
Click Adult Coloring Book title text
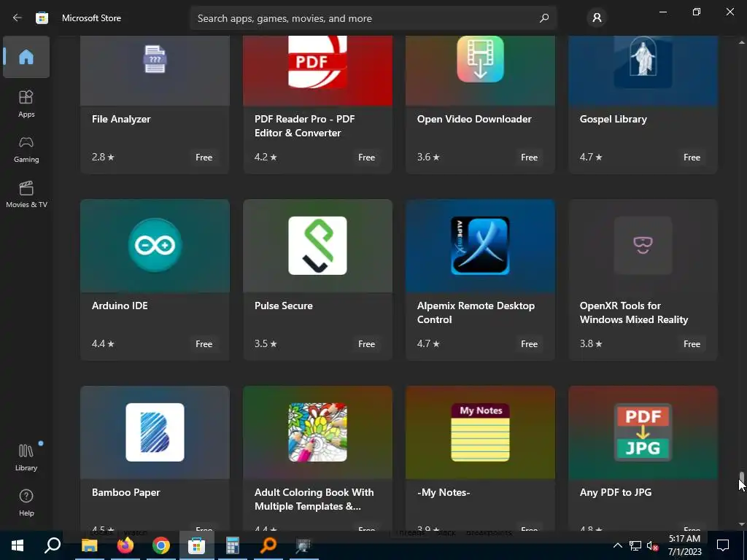[x=314, y=499]
